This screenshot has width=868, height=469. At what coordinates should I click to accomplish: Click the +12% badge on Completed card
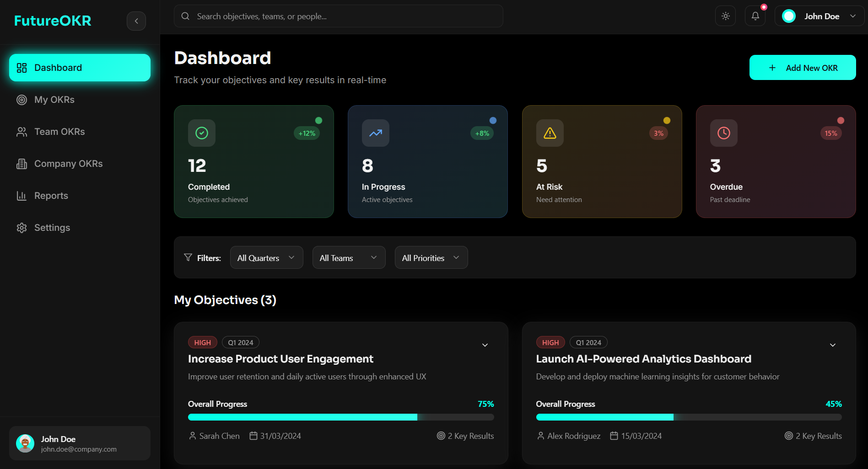click(x=307, y=133)
